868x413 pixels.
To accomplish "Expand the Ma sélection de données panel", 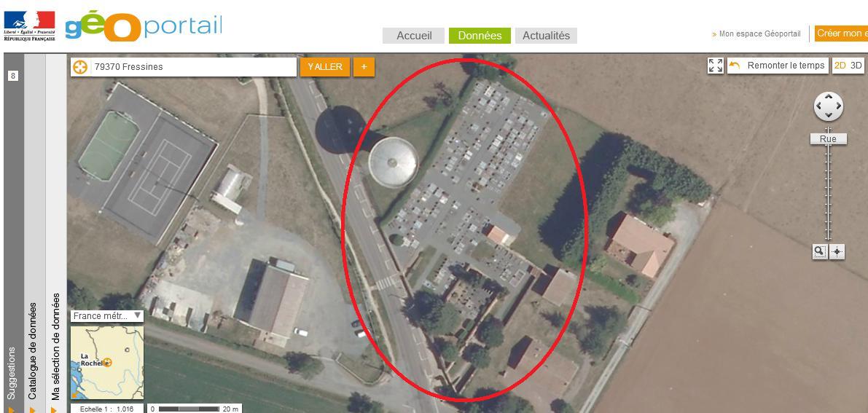I will [55, 347].
